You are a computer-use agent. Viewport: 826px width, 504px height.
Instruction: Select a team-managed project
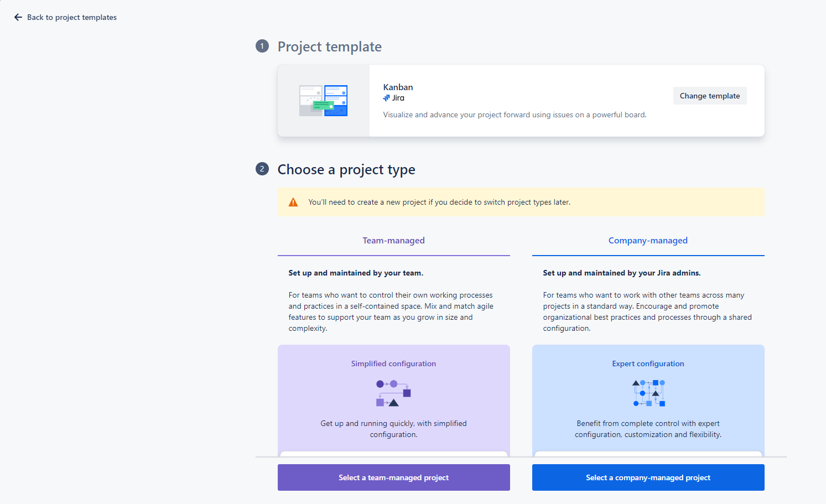tap(393, 477)
